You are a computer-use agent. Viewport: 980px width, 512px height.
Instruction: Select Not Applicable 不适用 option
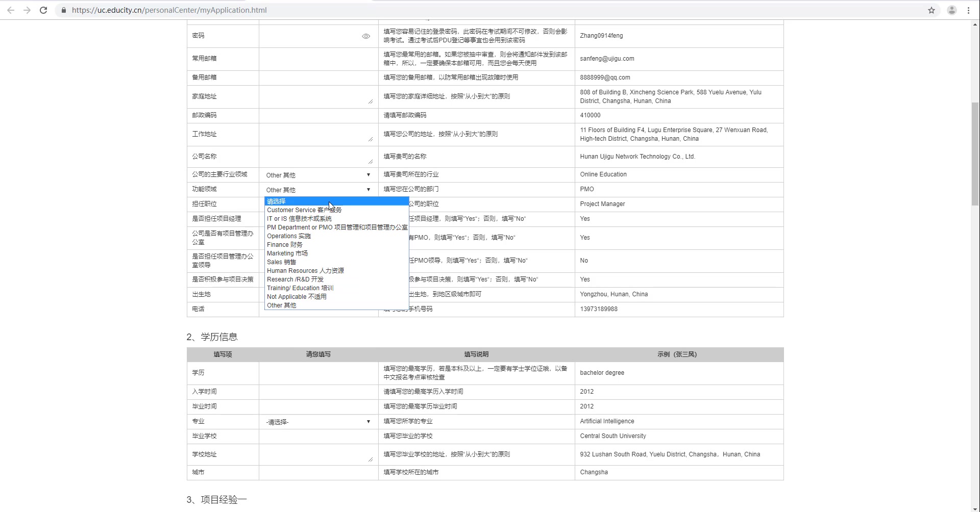pos(336,297)
